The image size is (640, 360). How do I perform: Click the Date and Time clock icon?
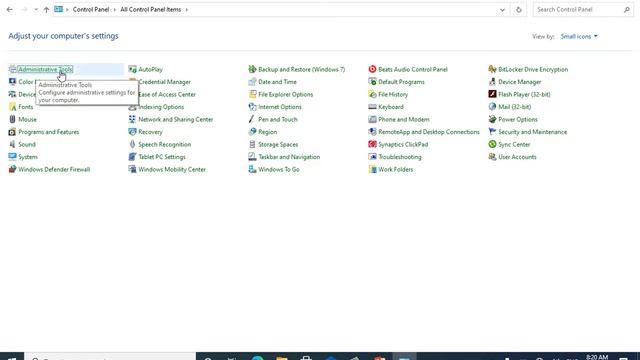(252, 82)
